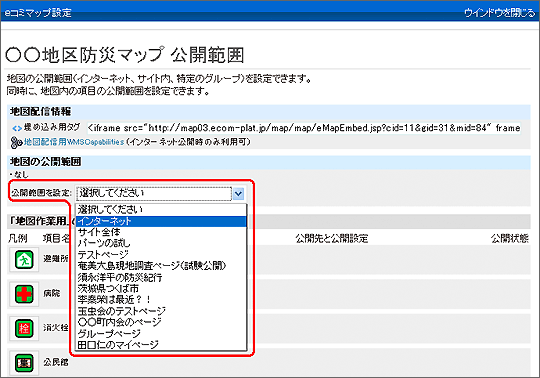The image size is (540, 378).
Task: Click the fire hydrant 栓 legend icon
Action: click(x=24, y=328)
